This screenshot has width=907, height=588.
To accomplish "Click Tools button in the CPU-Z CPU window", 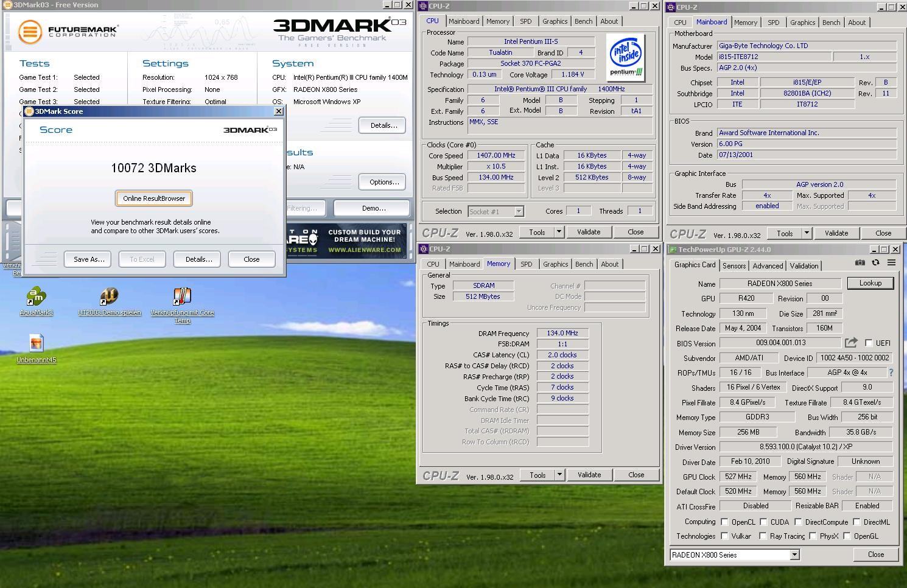I will pos(537,232).
